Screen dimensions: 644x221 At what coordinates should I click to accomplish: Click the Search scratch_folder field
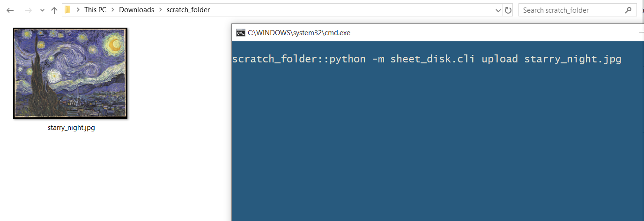[571, 10]
